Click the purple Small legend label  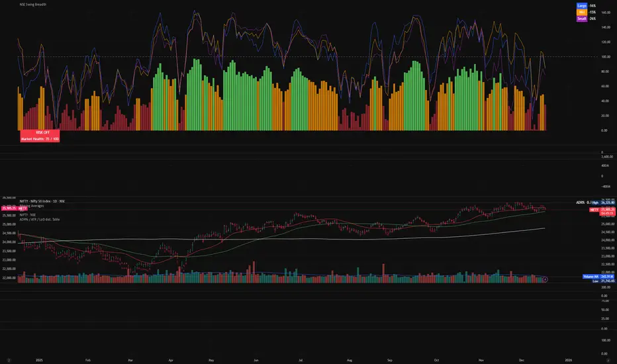(582, 19)
